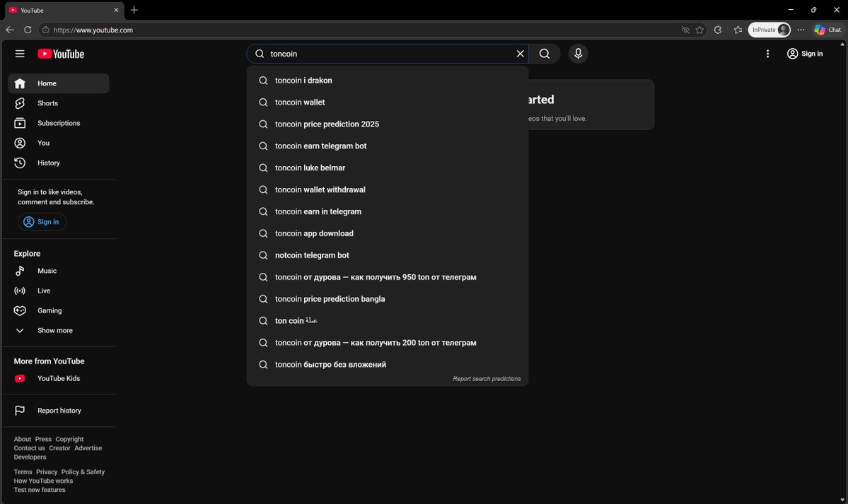Click How YouTube works link

tap(43, 481)
